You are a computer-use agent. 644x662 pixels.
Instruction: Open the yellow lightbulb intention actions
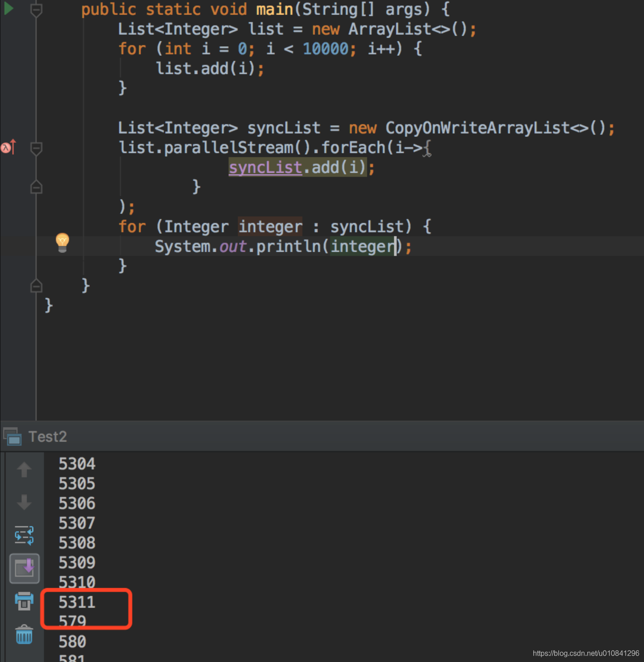pyautogui.click(x=63, y=243)
